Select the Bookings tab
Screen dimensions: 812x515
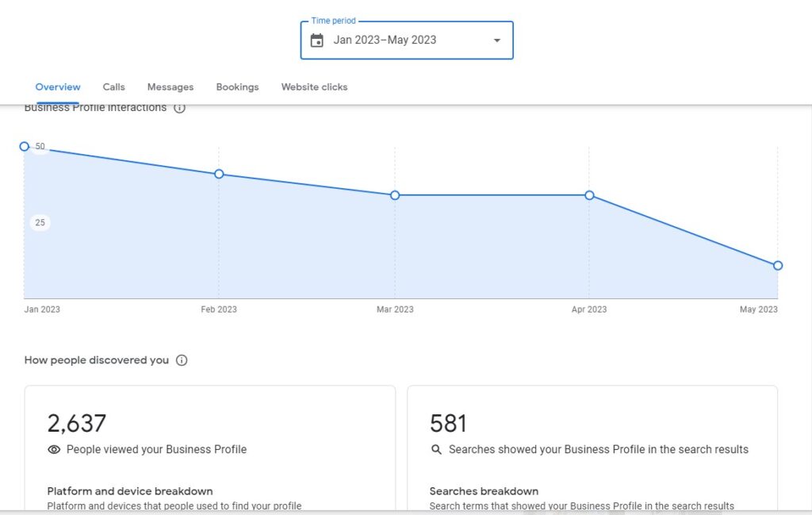(x=237, y=87)
